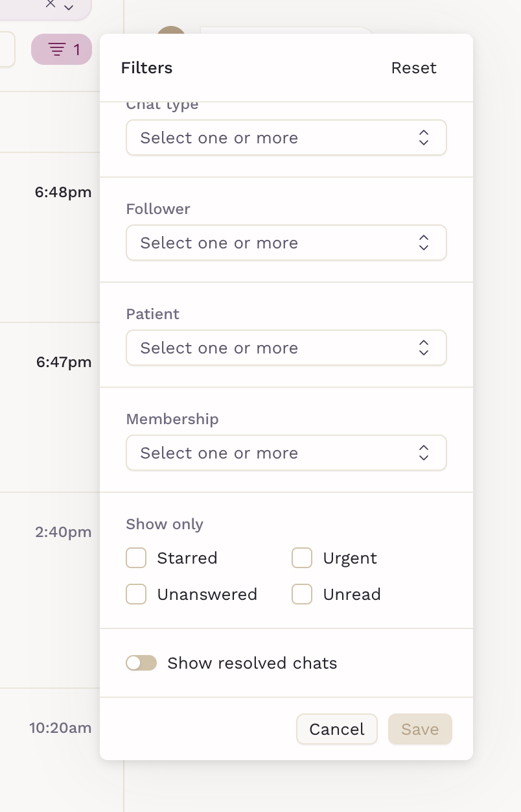
Task: Click the Membership up-down arrows icon
Action: click(x=424, y=453)
